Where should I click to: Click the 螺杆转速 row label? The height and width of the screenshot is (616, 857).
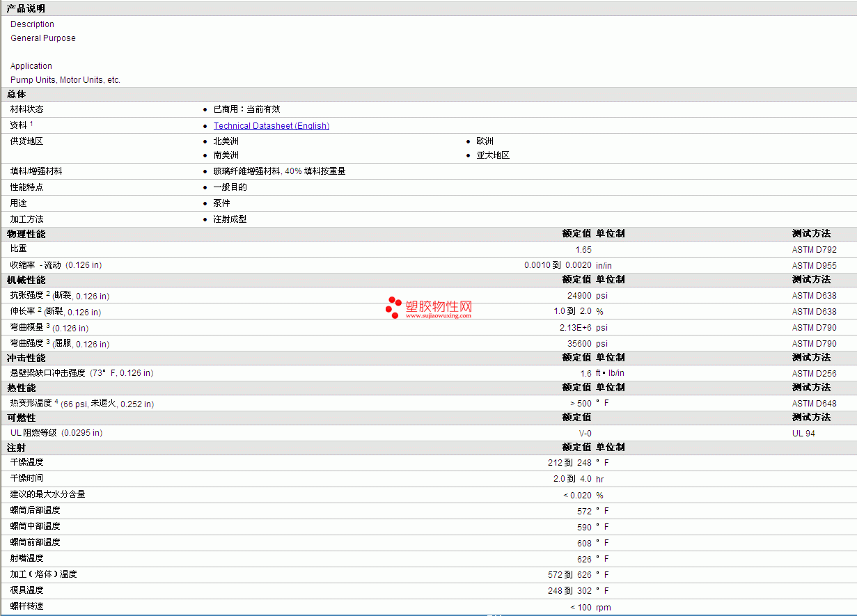[x=26, y=606]
